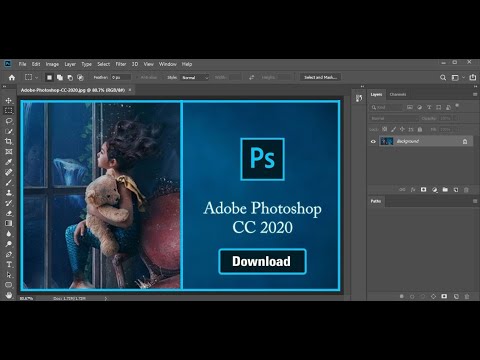Select the Rectangular Marquee tool in toolbox
Viewport: 480px width, 360px height.
[9, 110]
